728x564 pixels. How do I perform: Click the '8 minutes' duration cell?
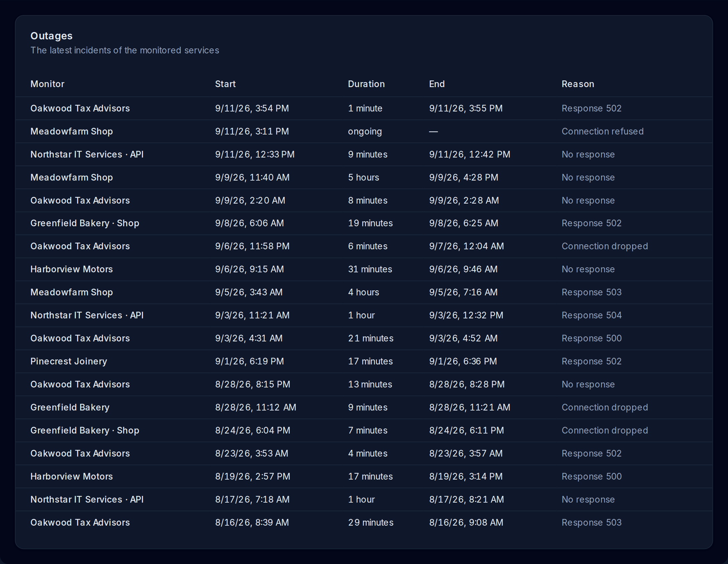(368, 201)
